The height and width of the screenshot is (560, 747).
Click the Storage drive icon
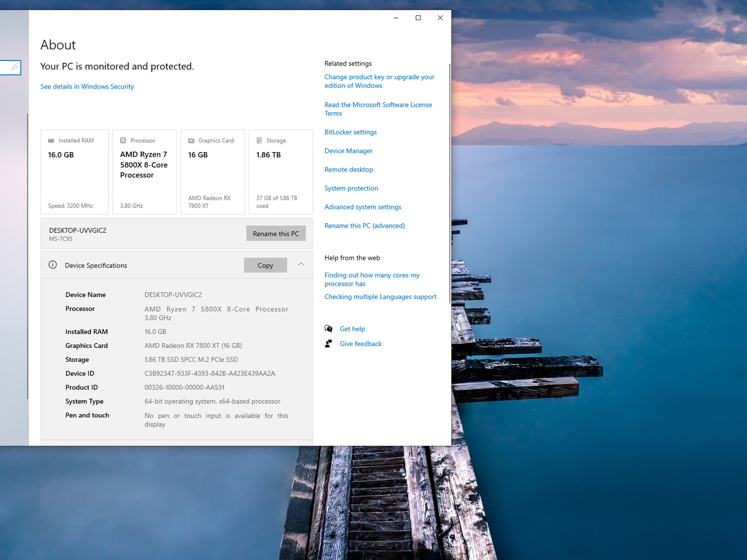259,140
